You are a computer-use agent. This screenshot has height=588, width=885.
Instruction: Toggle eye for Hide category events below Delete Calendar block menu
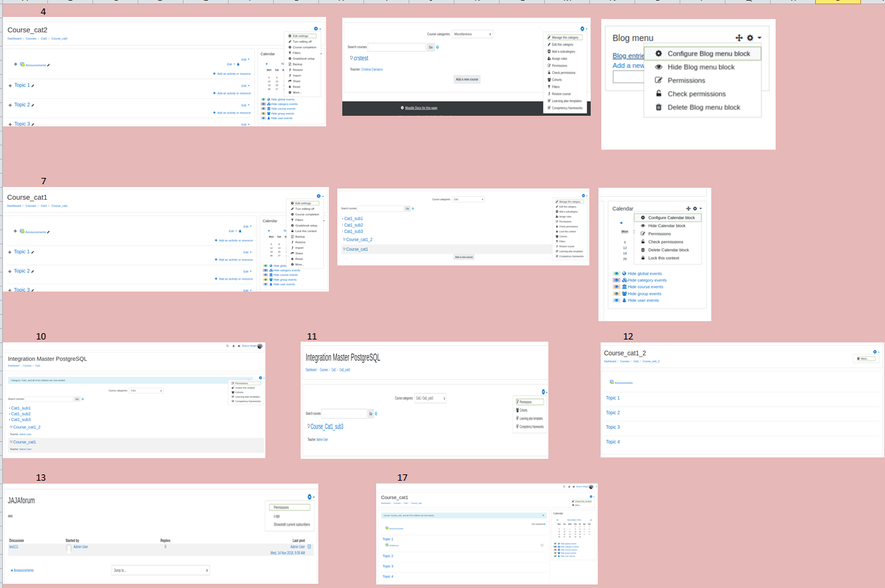coord(617,280)
